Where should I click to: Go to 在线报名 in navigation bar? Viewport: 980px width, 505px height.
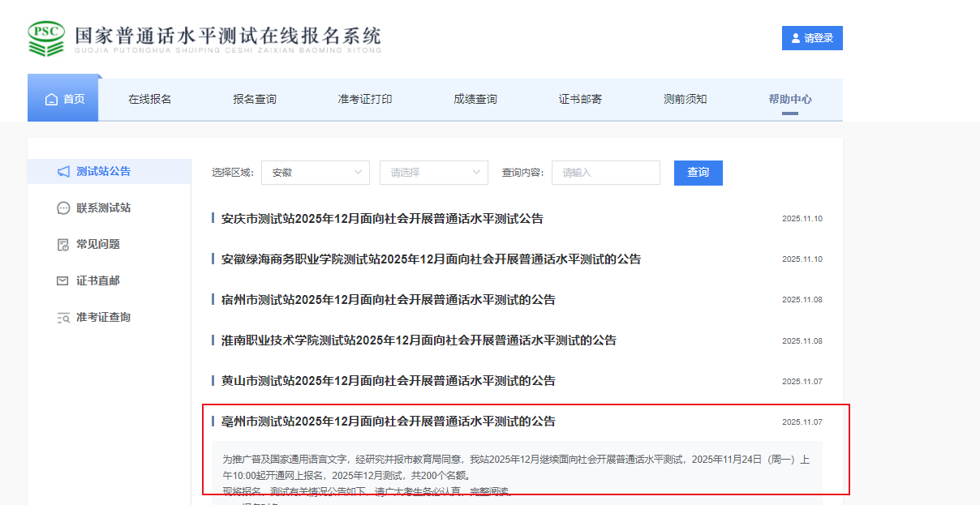(x=150, y=99)
